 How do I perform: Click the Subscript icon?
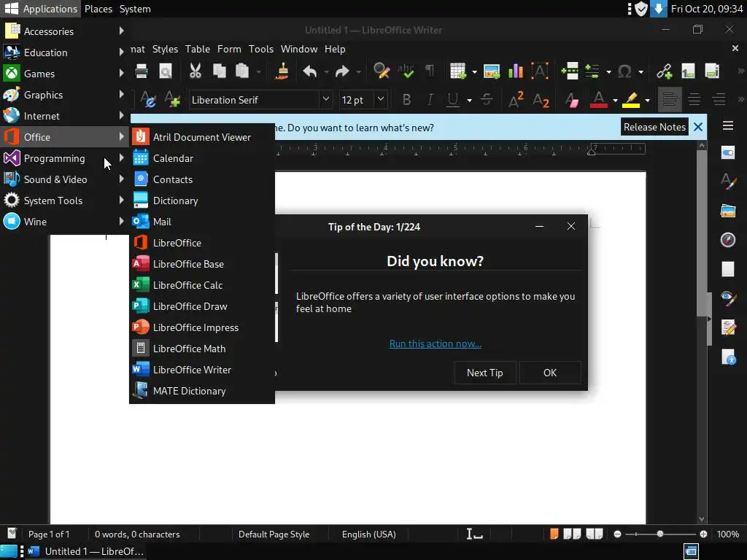541,100
